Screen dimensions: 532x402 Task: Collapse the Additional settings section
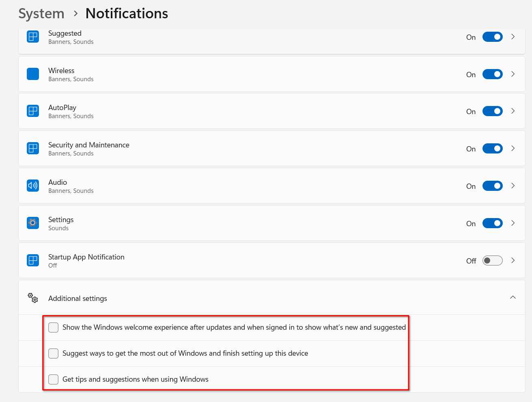click(x=513, y=298)
